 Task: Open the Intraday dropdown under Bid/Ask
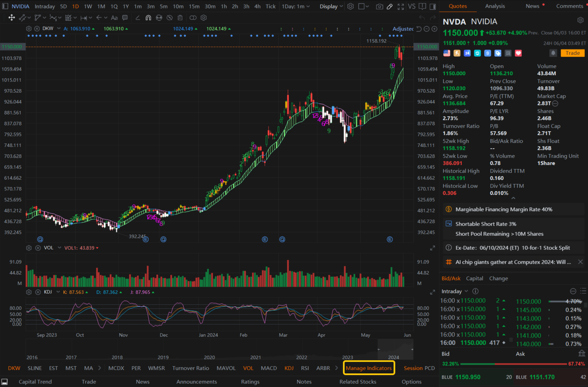pos(455,291)
